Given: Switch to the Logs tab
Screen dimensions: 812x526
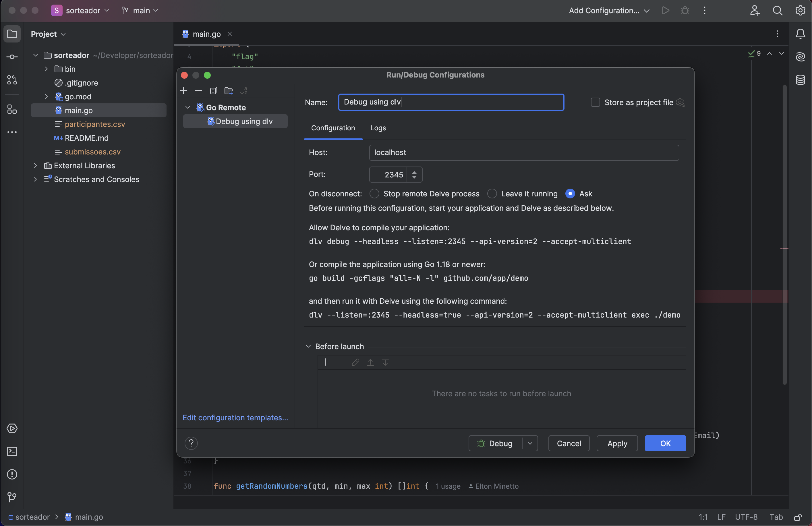Looking at the screenshot, I should (x=378, y=128).
